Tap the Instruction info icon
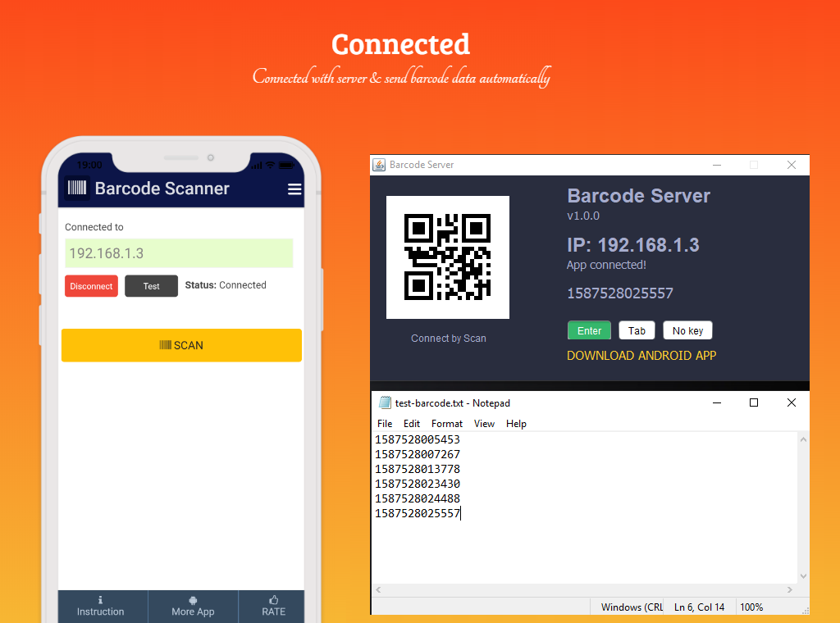The image size is (840, 623). [100, 600]
